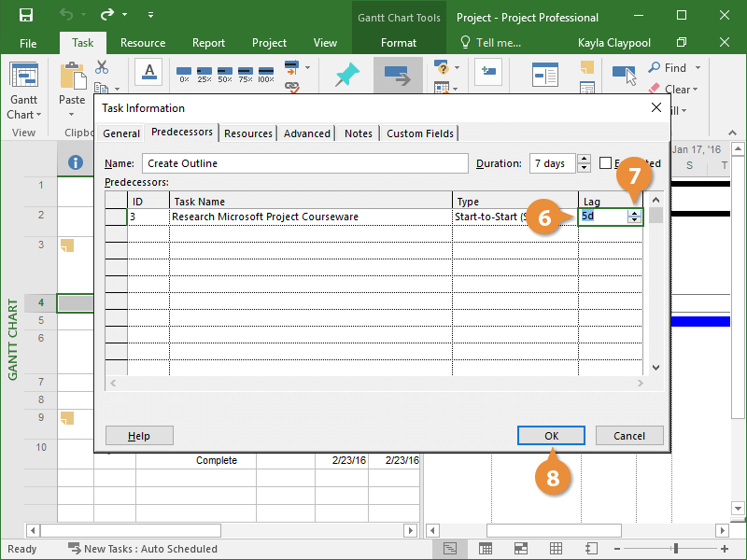Click the Gantt Chart view icon in status bar
Screen dimensions: 747x560
point(450,549)
